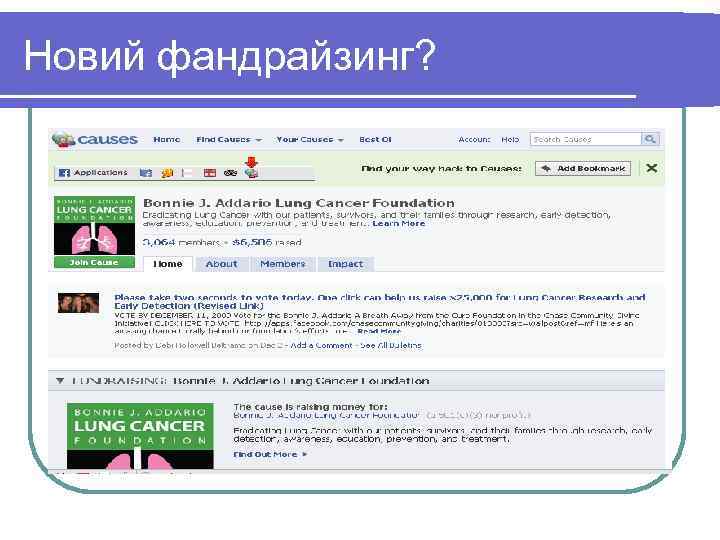Viewport: 720px width, 540px height.
Task: Click the red gift box application icon
Action: click(210, 173)
